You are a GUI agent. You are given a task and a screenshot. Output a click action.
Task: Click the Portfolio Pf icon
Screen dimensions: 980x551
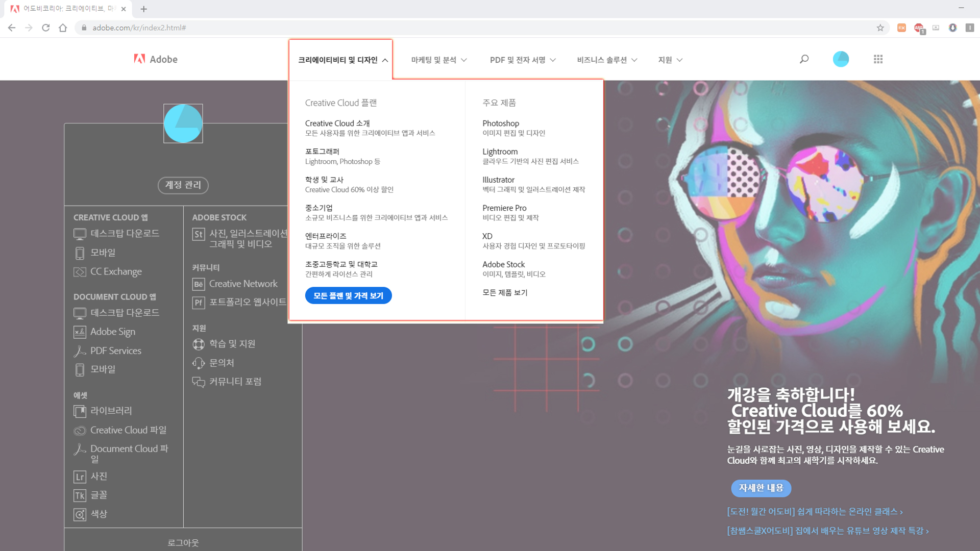[199, 303]
